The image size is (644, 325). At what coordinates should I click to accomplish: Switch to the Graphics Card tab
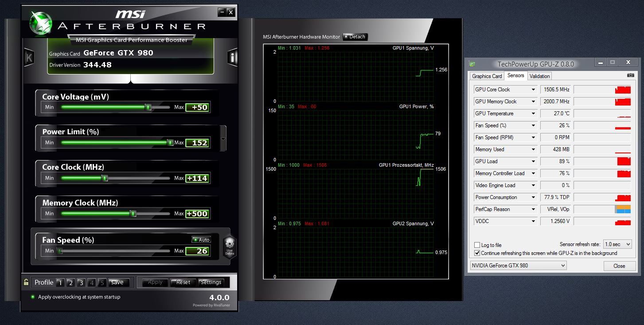pyautogui.click(x=487, y=76)
